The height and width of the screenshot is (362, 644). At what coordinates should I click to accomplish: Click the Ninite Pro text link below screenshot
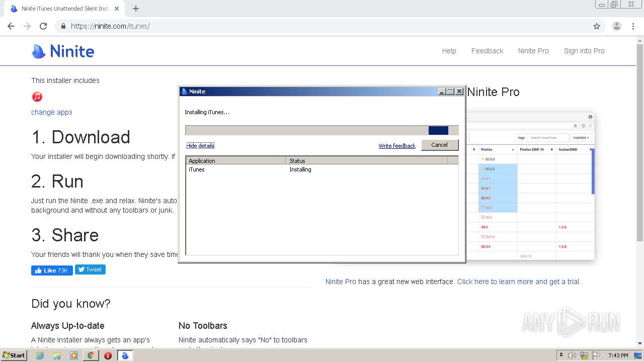coord(341,282)
